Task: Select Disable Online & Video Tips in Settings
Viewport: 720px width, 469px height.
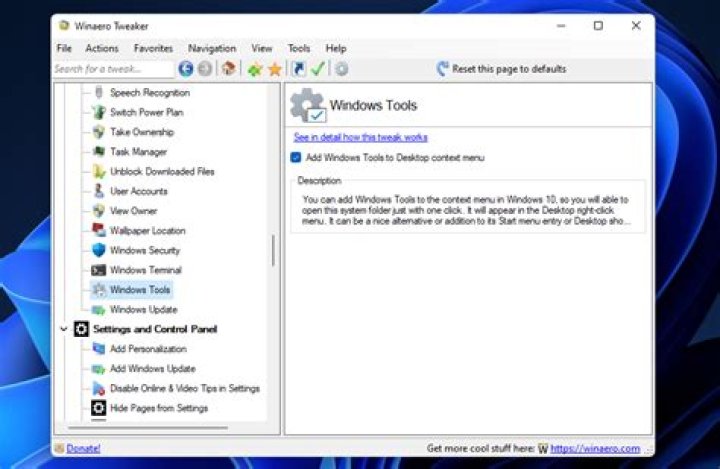Action: pos(185,388)
